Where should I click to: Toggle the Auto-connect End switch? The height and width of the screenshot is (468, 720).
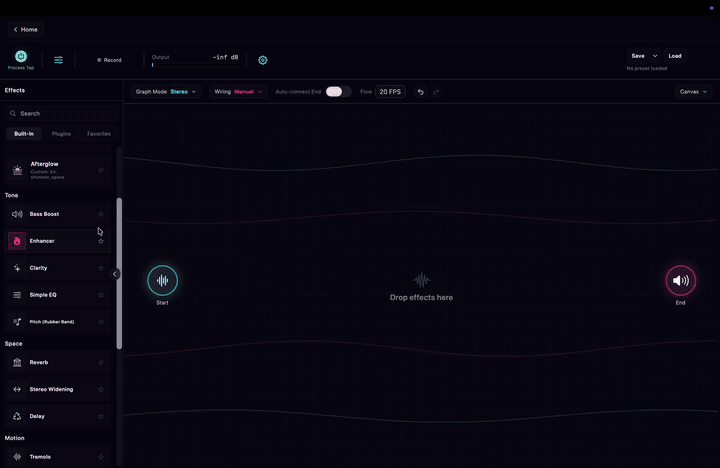338,92
